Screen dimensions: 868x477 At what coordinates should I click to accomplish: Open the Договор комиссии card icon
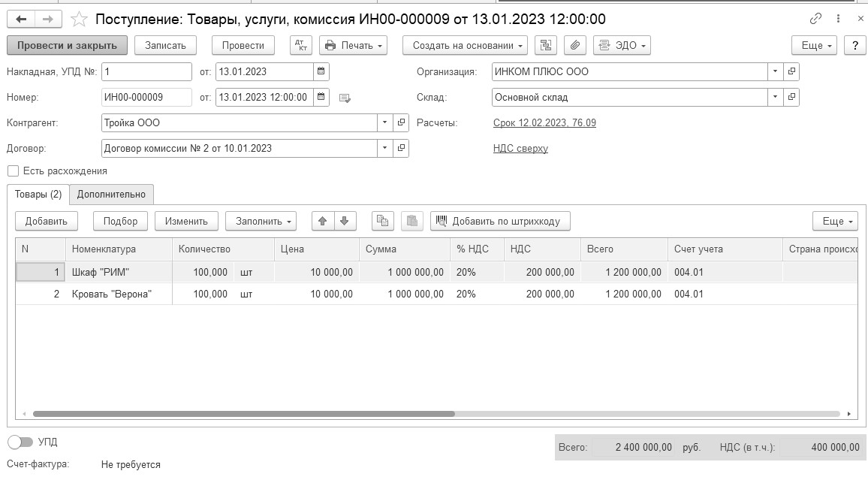(402, 148)
